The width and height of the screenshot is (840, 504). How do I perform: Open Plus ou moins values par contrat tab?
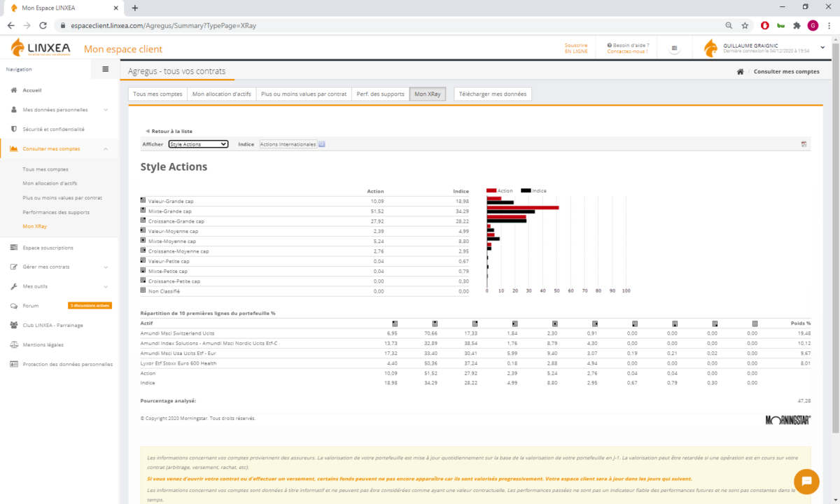click(x=304, y=94)
